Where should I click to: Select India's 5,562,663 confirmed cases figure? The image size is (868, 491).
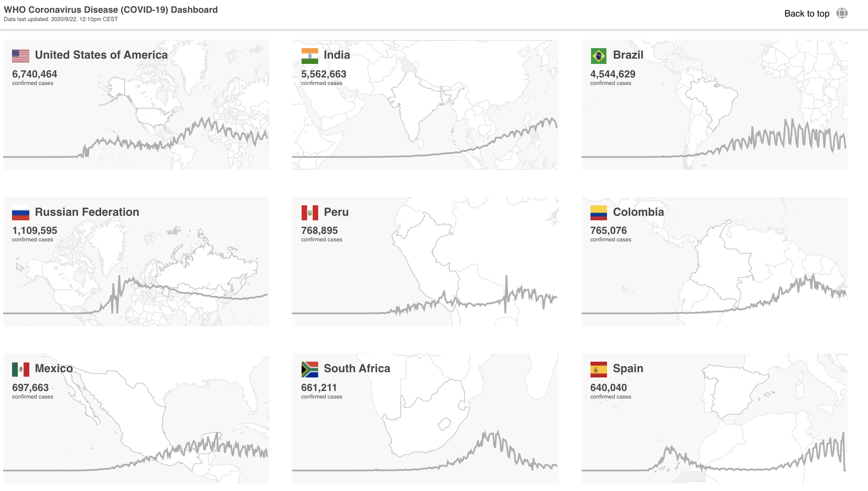pos(323,74)
